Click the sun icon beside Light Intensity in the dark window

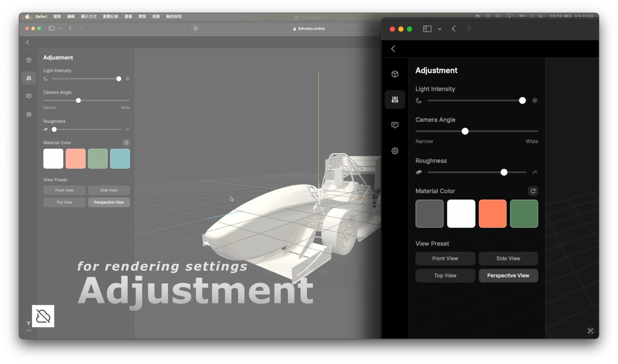pos(535,100)
